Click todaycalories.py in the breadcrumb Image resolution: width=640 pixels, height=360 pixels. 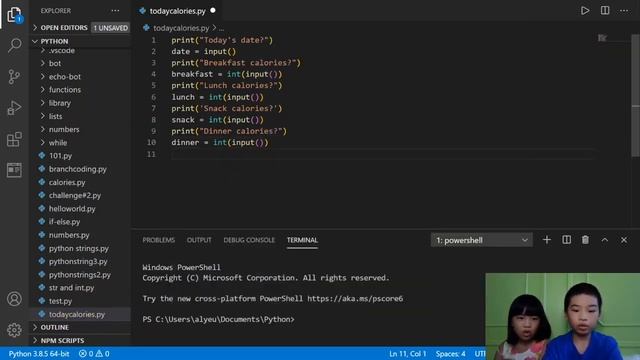coord(181,28)
